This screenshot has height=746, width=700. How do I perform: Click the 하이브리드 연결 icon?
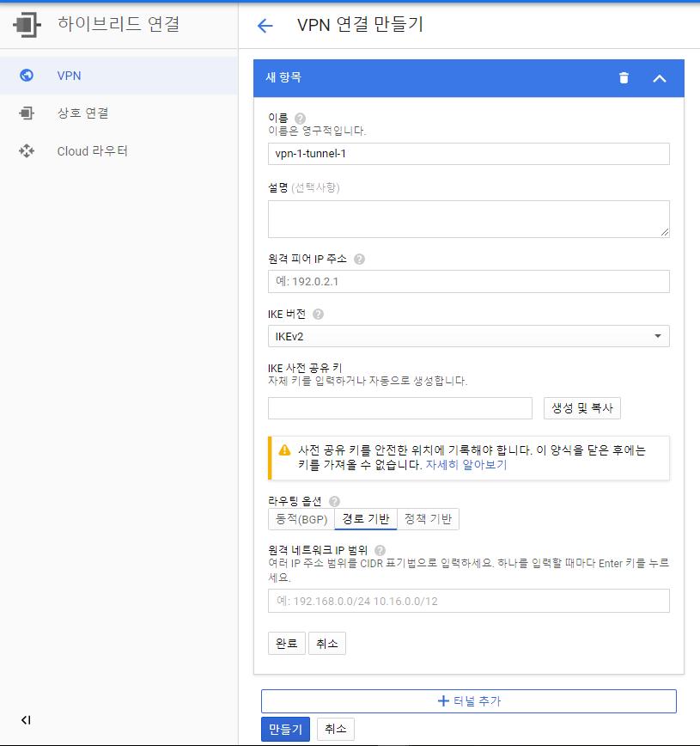click(27, 25)
